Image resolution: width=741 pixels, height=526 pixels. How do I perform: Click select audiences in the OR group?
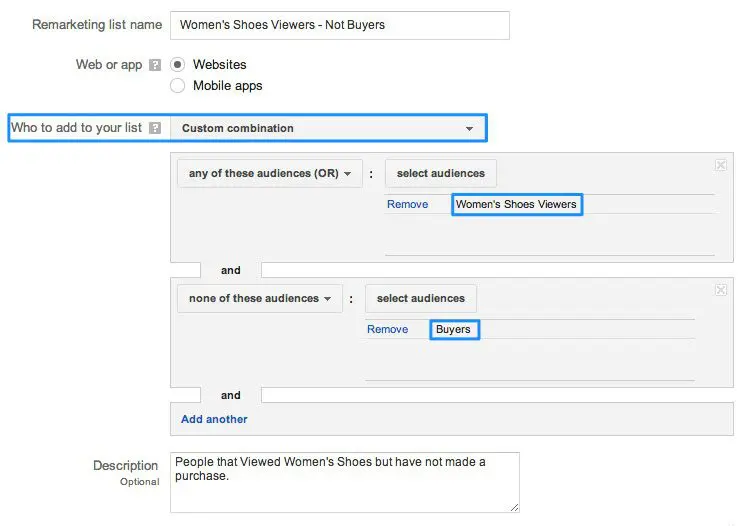440,174
